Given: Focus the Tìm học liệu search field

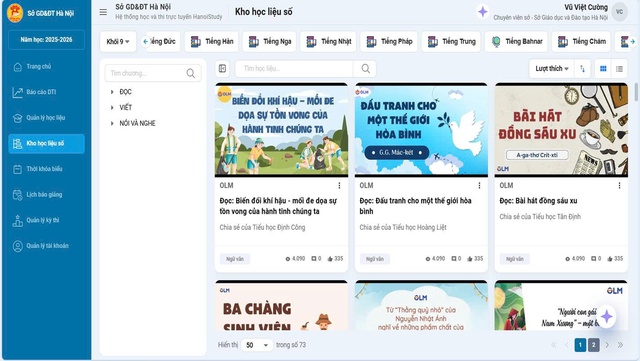Looking at the screenshot, I should [x=294, y=69].
